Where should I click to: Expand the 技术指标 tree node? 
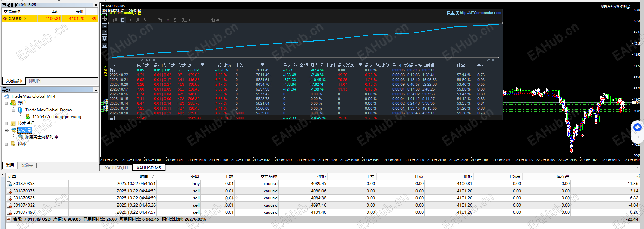click(6, 123)
